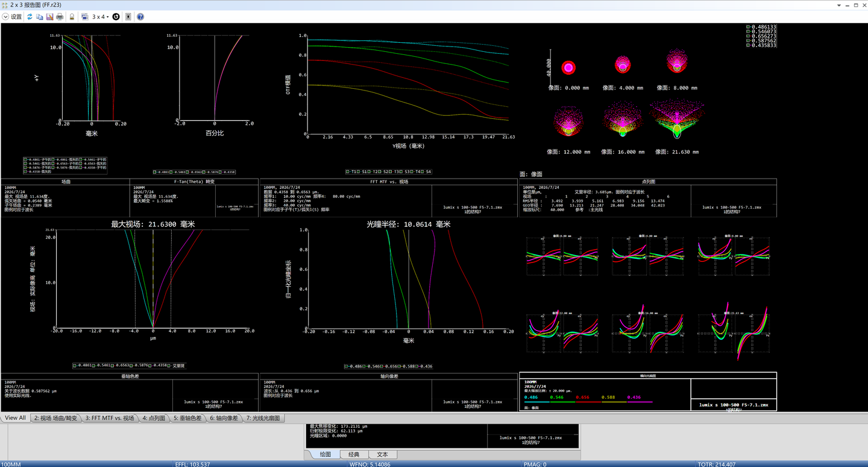Click the longitudinal aberration 光瞳半径 plot

click(x=409, y=279)
